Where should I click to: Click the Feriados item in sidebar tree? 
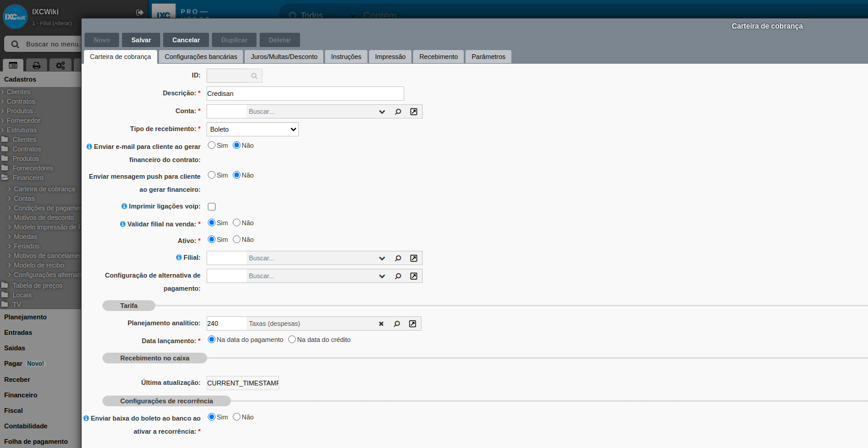(26, 246)
